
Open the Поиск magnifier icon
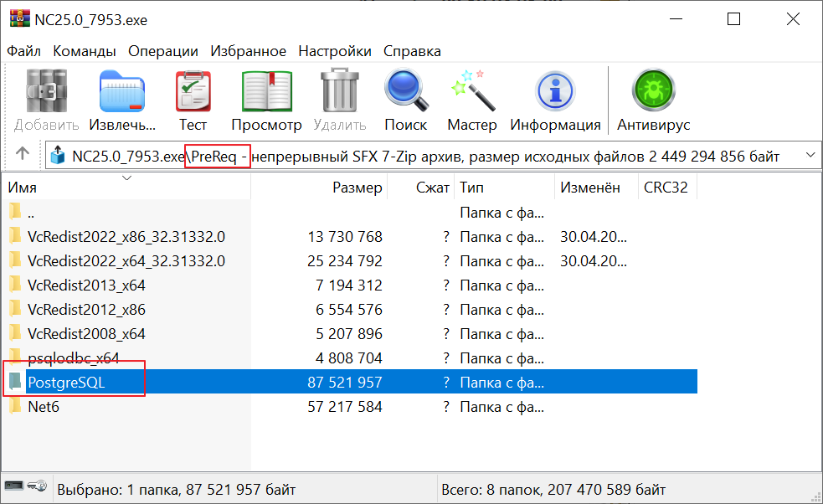pos(406,90)
